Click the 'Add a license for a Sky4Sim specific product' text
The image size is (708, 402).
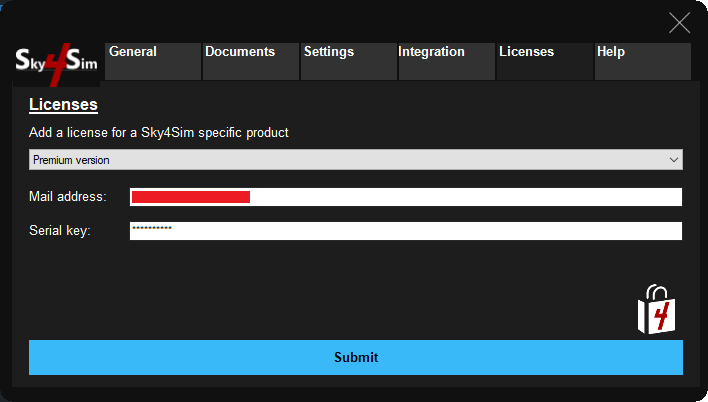coord(158,133)
